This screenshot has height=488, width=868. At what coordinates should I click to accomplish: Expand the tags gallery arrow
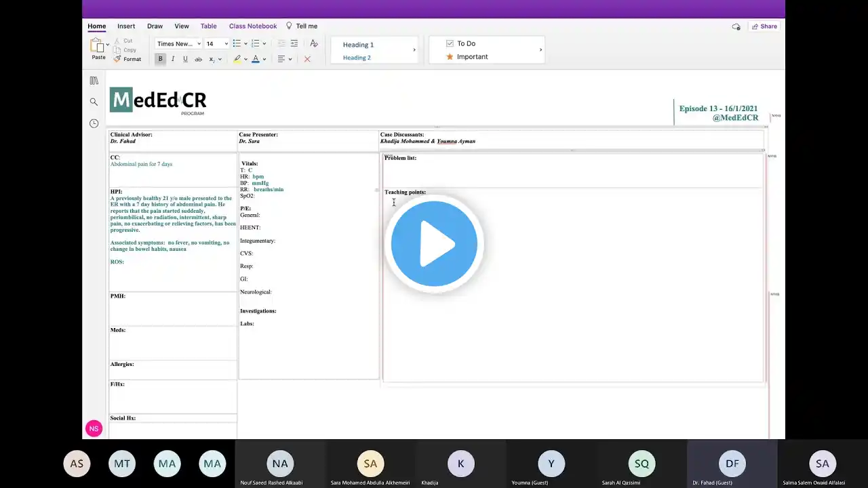(540, 50)
